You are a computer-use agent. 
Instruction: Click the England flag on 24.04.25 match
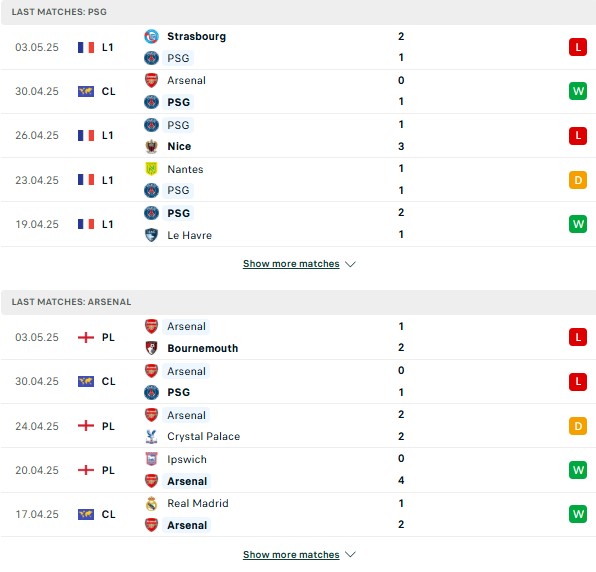point(86,426)
